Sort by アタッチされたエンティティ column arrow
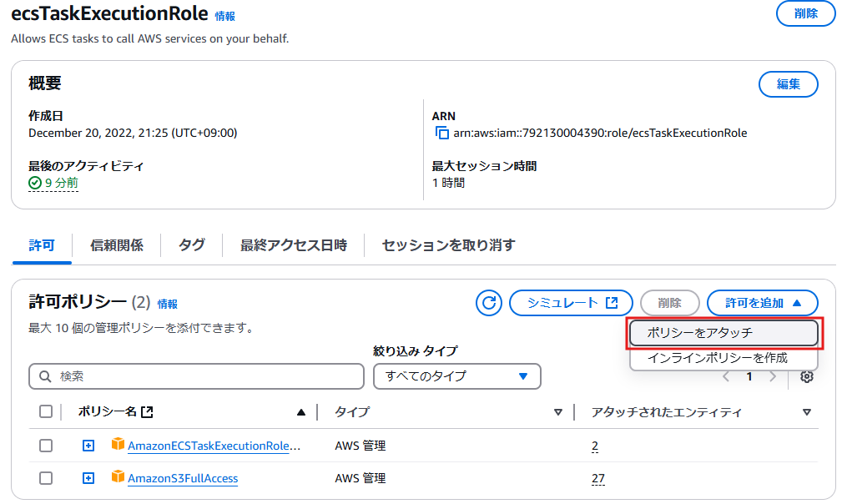 tap(806, 413)
